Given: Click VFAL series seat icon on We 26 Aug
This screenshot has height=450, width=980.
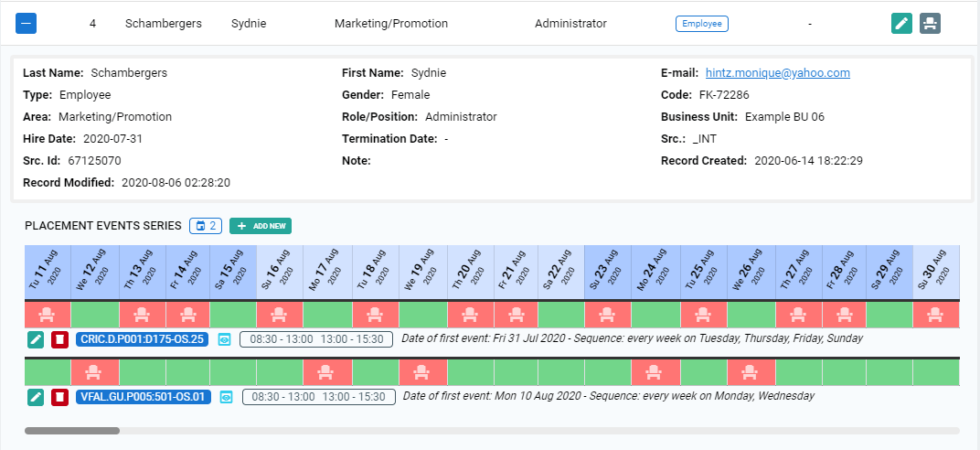Looking at the screenshot, I should pyautogui.click(x=751, y=373).
